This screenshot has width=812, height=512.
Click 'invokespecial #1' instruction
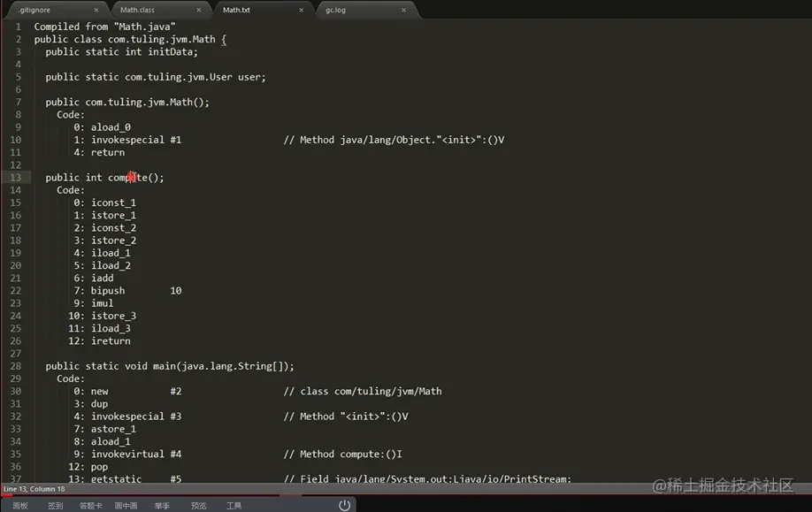[136, 140]
